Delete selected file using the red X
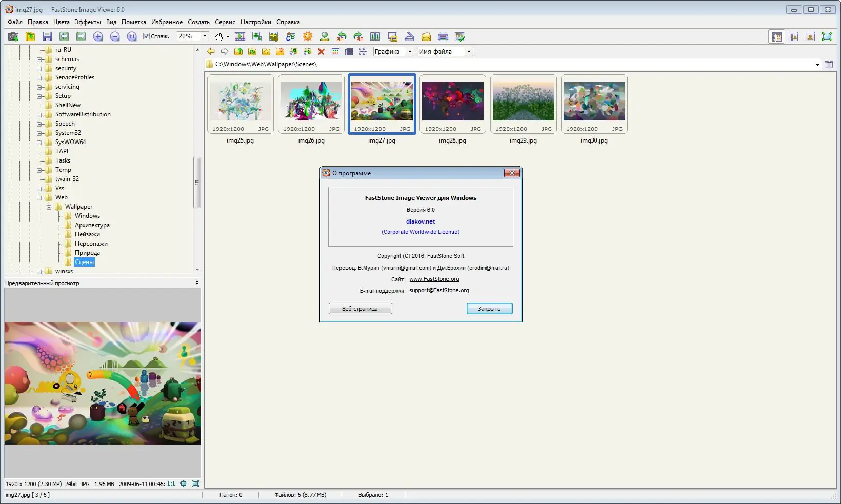Image resolution: width=841 pixels, height=504 pixels. 322,51
